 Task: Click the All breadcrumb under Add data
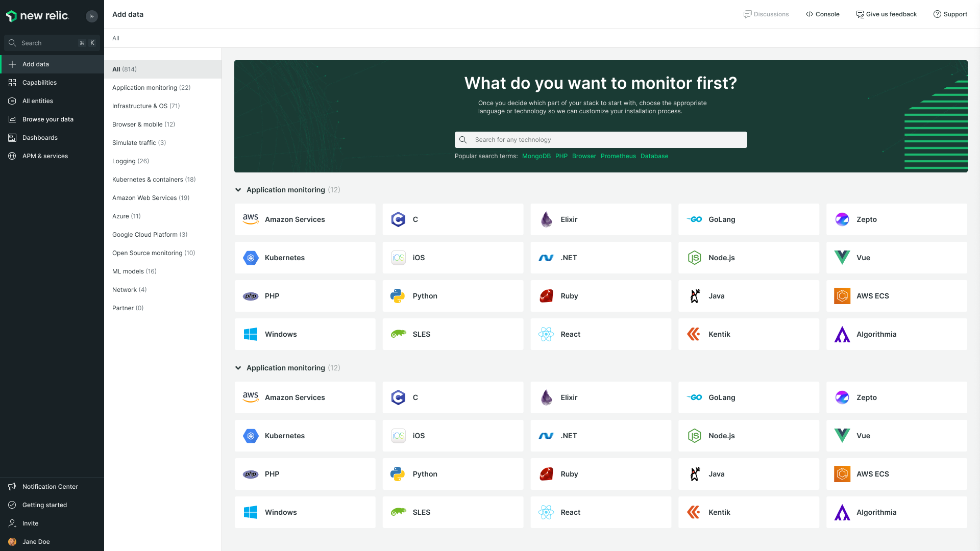tap(116, 38)
